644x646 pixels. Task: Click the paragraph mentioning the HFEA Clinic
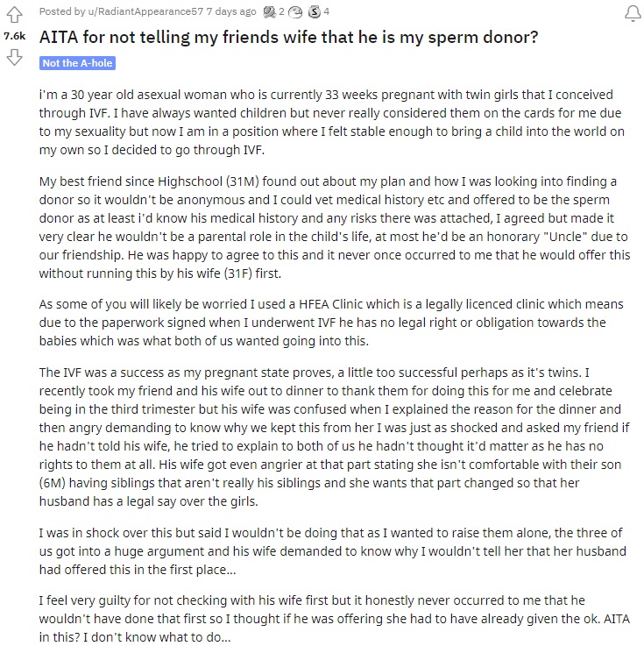[331, 323]
